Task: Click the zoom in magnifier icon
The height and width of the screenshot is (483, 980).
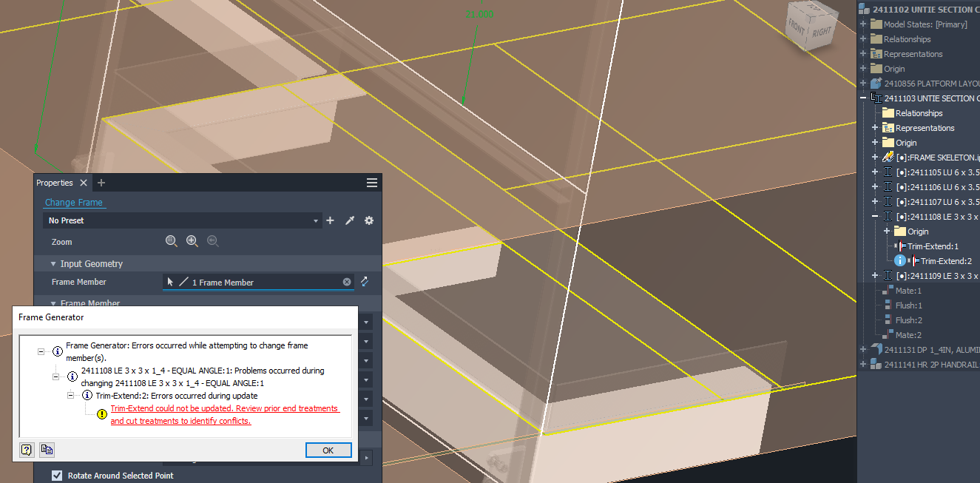Action: click(x=192, y=241)
